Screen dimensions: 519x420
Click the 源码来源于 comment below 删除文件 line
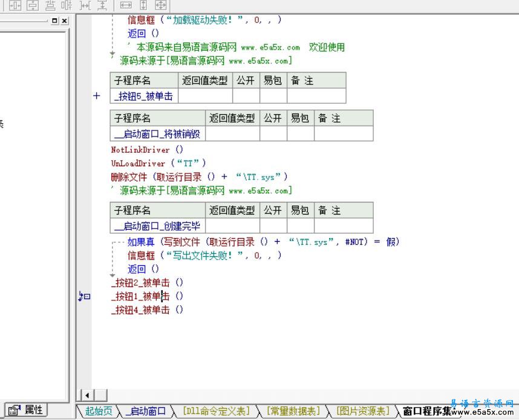click(x=202, y=190)
